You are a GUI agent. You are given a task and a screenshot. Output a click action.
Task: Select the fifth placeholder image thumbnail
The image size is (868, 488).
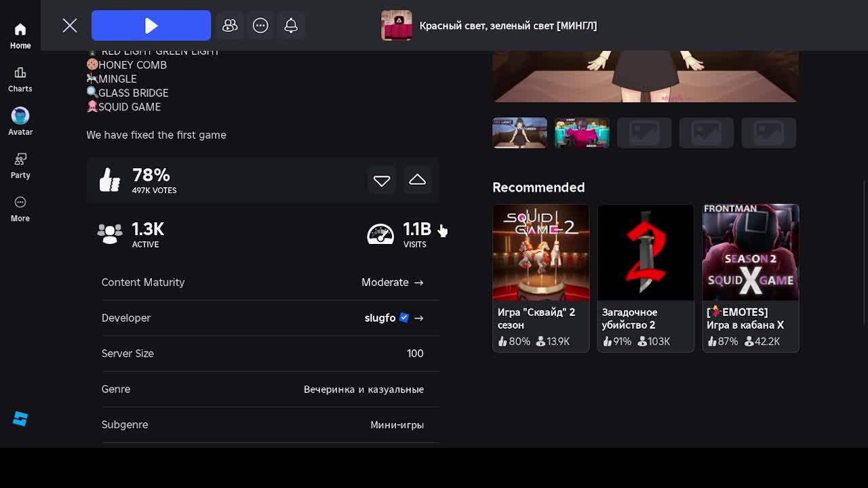pyautogui.click(x=768, y=133)
